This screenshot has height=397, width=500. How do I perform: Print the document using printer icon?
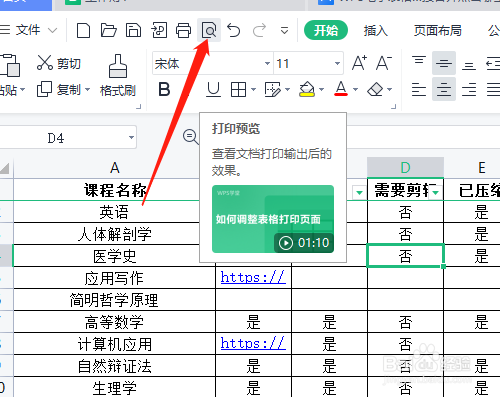[184, 30]
